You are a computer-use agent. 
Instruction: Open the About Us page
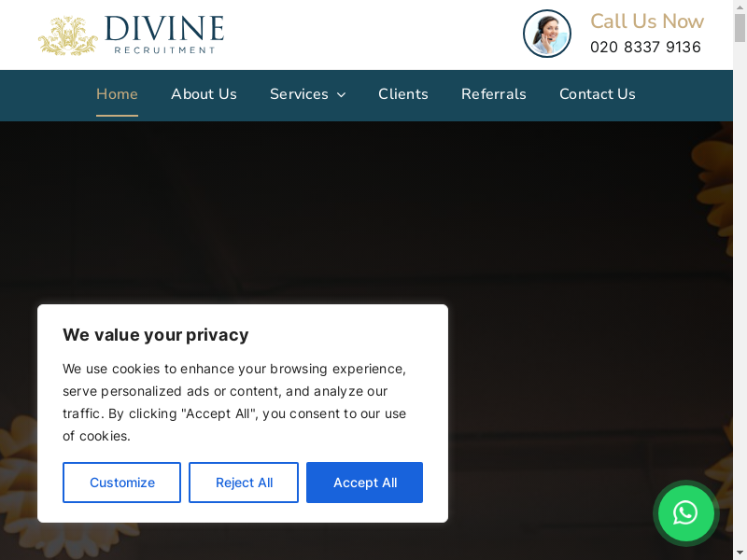pos(204,94)
